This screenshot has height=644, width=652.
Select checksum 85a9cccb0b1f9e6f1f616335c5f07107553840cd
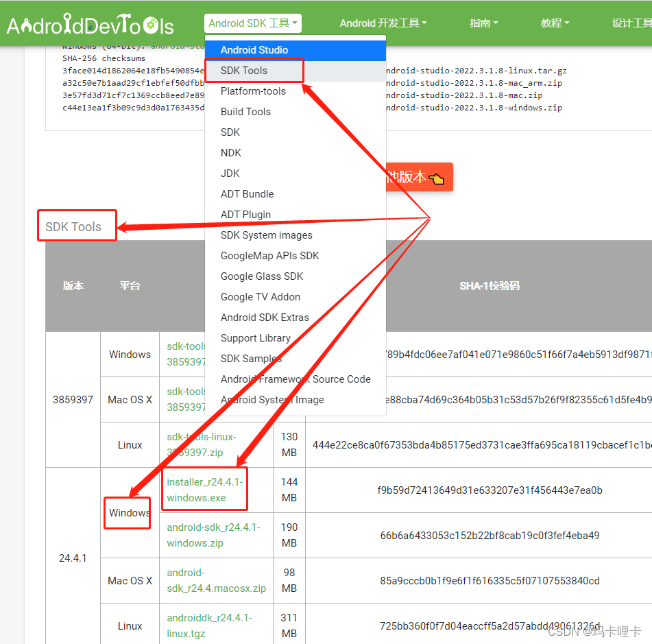point(490,581)
